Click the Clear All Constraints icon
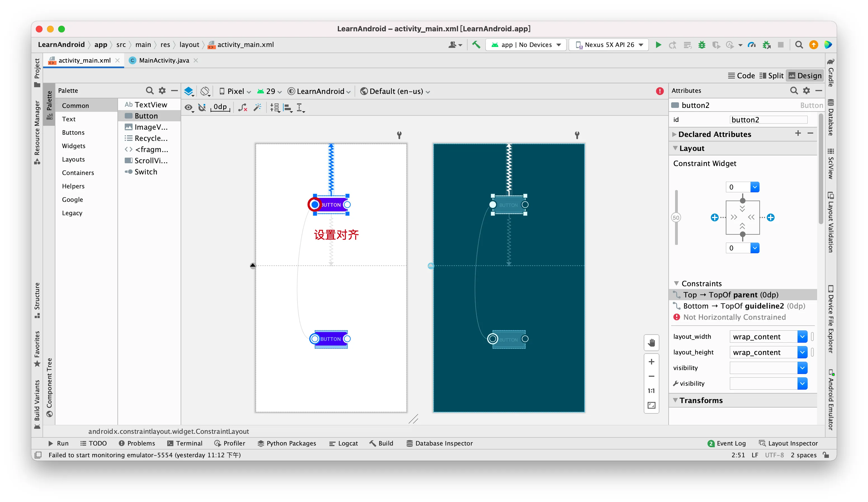868x502 pixels. (x=242, y=107)
